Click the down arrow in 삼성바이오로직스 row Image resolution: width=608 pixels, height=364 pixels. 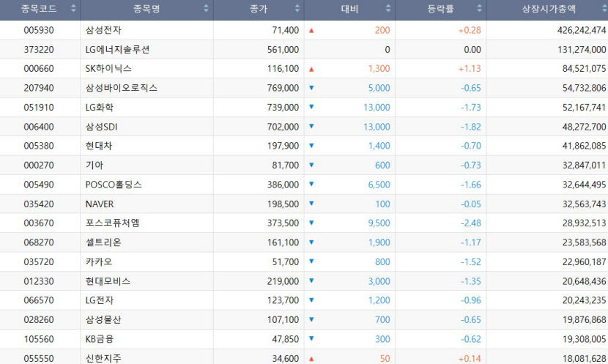(311, 88)
